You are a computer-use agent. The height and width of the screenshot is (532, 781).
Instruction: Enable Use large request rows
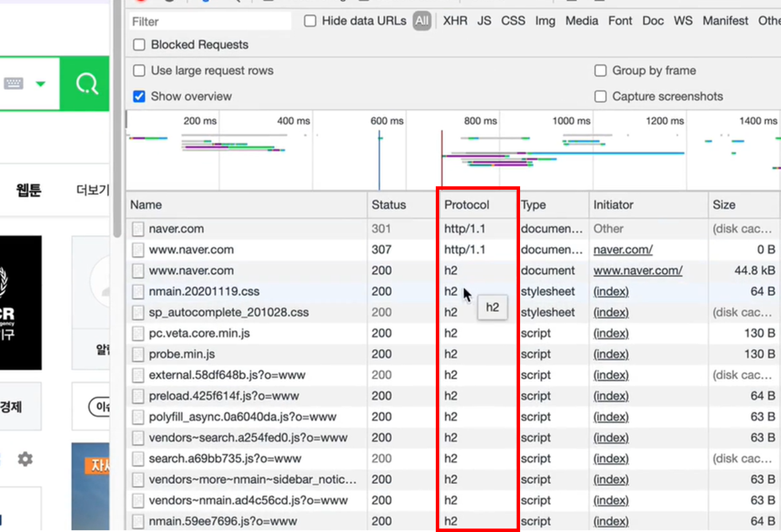[139, 71]
